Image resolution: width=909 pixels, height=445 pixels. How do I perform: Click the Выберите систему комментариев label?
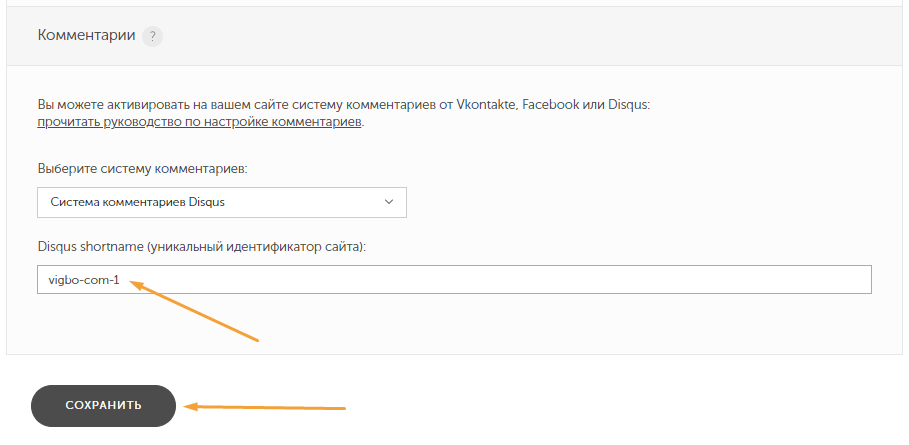pyautogui.click(x=143, y=169)
